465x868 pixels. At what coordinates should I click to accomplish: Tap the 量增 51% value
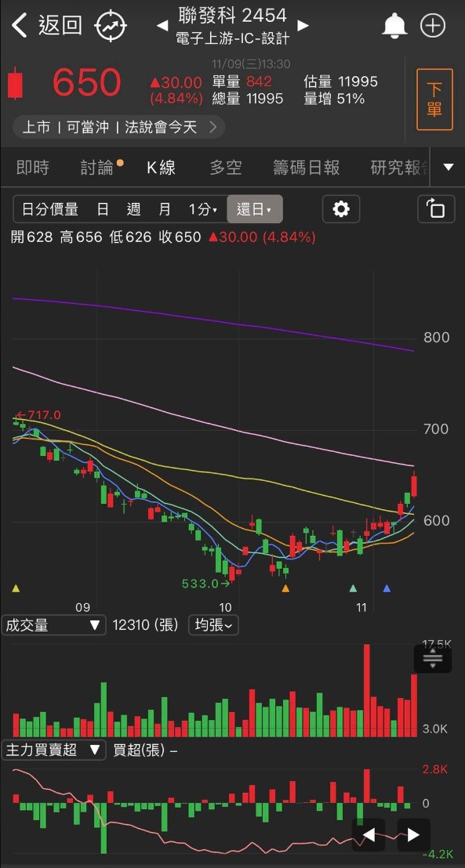334,99
